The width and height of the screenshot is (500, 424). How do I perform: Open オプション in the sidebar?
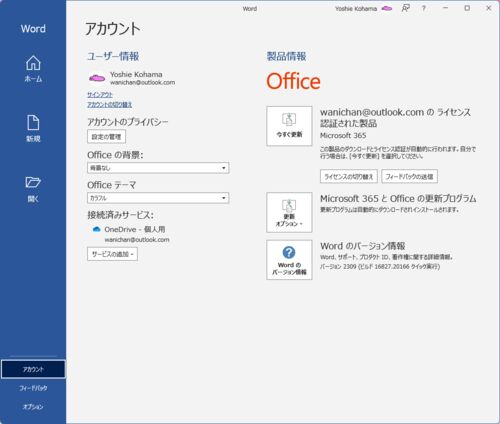[x=33, y=407]
